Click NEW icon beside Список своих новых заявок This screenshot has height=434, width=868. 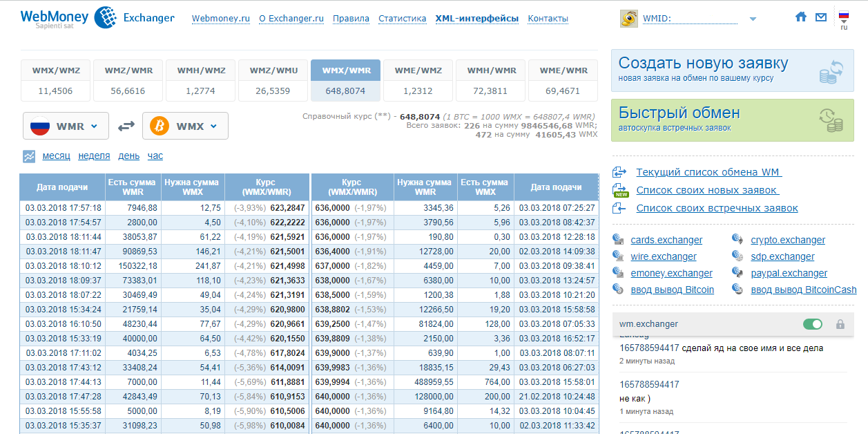[x=620, y=190]
